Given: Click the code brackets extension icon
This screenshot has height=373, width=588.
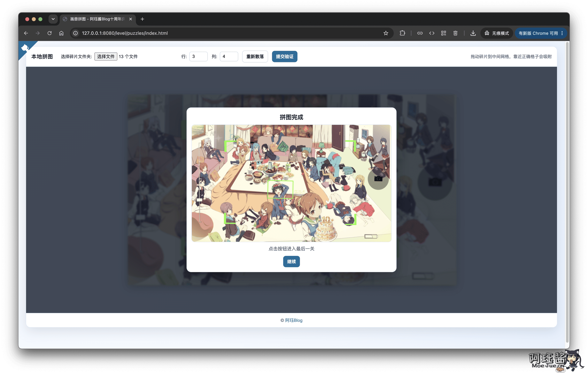Looking at the screenshot, I should pyautogui.click(x=432, y=33).
